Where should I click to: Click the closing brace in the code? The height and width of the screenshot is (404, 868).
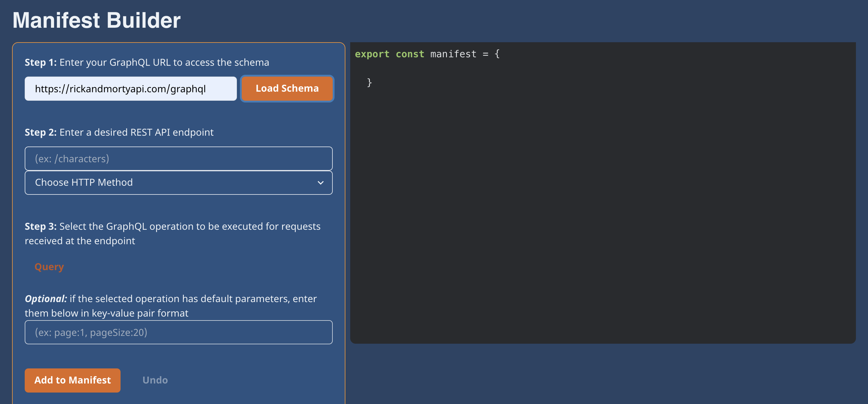pos(369,82)
